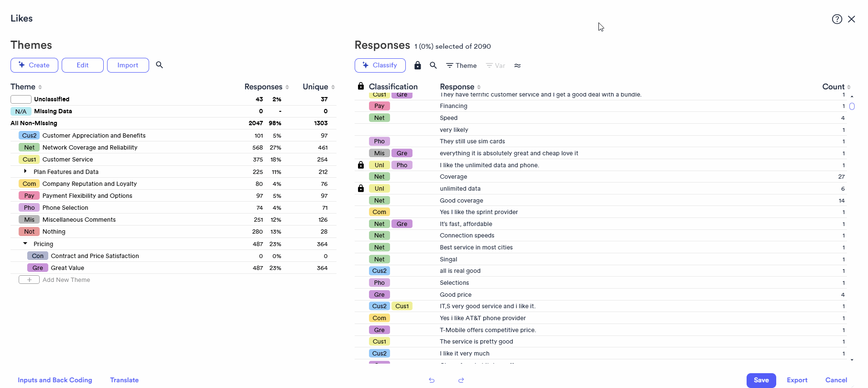Open Inputs and Back Coding

tap(55, 380)
